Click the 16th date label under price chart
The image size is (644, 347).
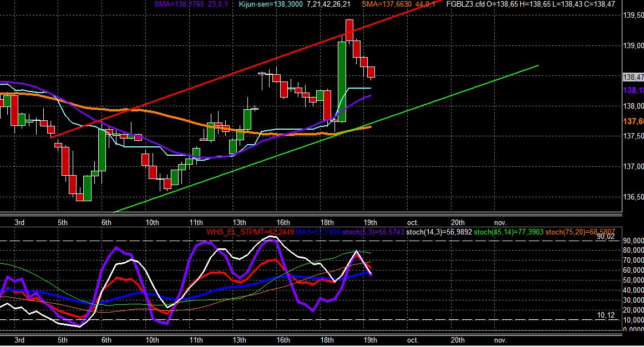(x=283, y=223)
